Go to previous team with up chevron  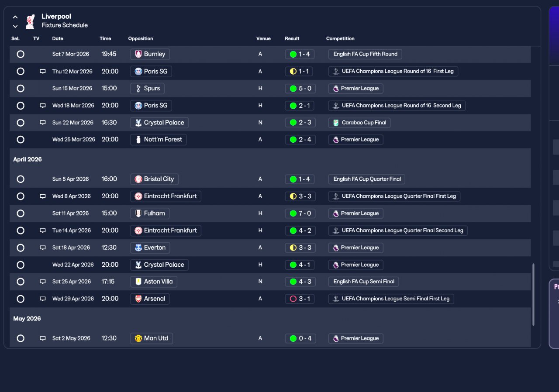[x=15, y=17]
